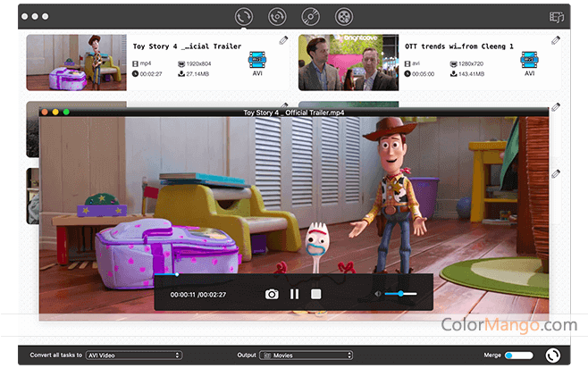Image resolution: width=588 pixels, height=368 pixels.
Task: Maximize the player window with green button
Action: click(66, 112)
